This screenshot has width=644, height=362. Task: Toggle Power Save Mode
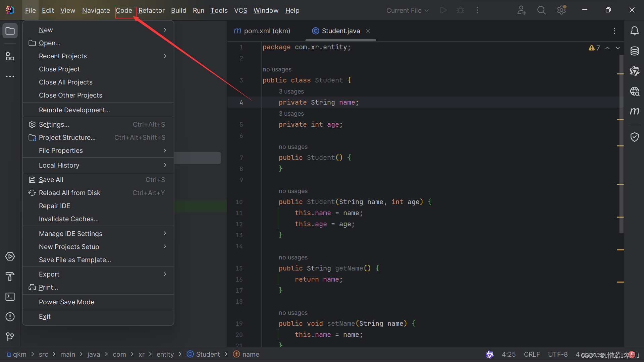point(98,302)
